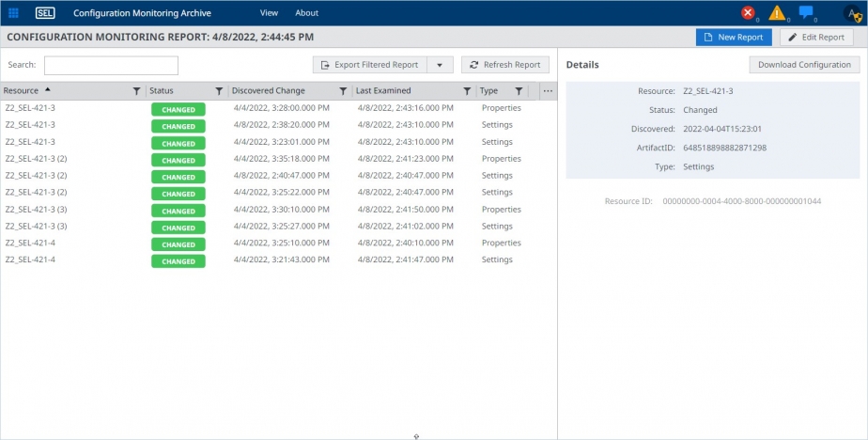This screenshot has width=868, height=440.
Task: Click the Refresh Report button
Action: pyautogui.click(x=504, y=65)
